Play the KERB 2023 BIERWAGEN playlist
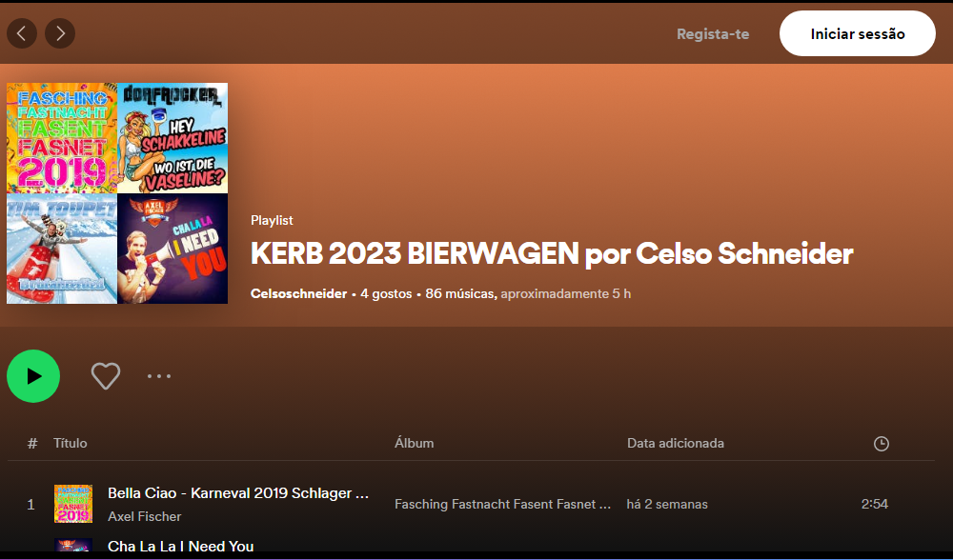 [x=33, y=376]
